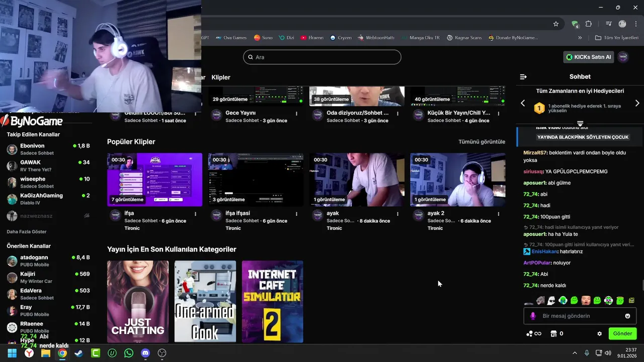Open the Cryzen bookmark

341,38
